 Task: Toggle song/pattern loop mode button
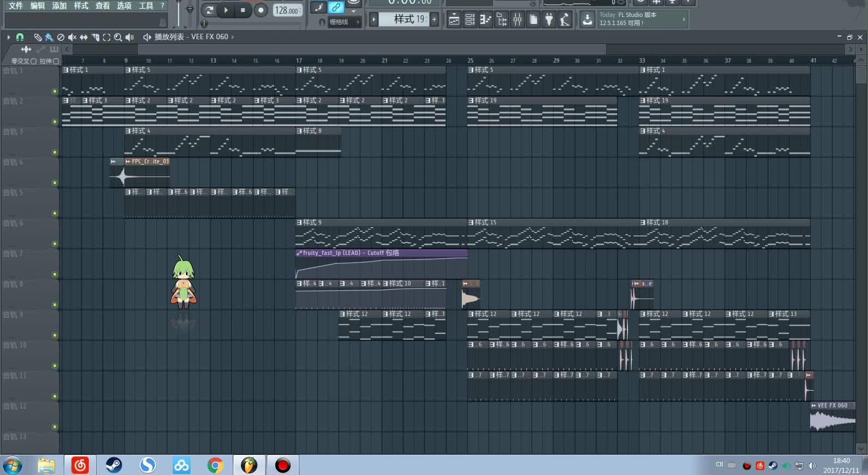209,10
